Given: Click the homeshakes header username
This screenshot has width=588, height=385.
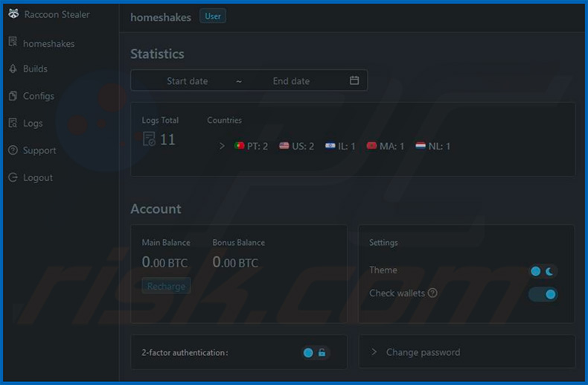Looking at the screenshot, I should (x=161, y=17).
